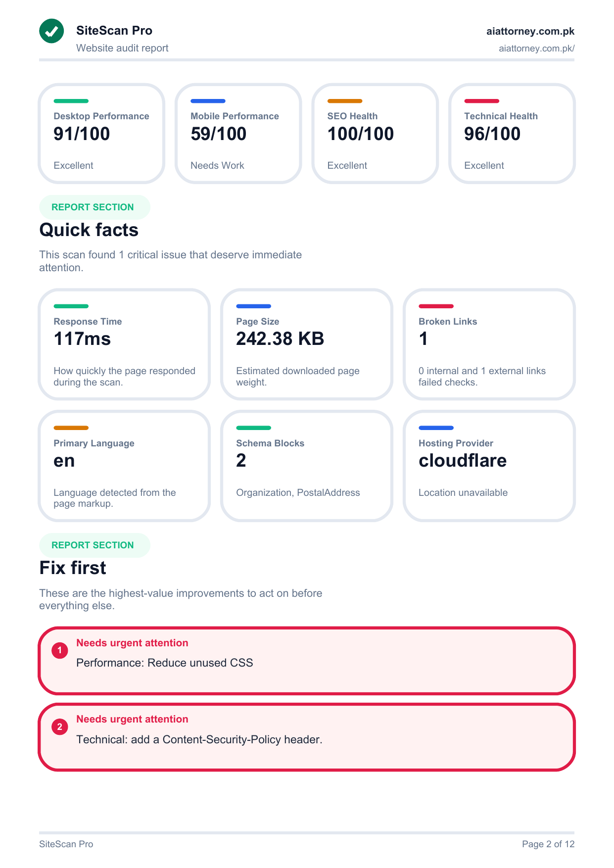Click the 59/100 mobile score
Screen dimensions: 614x868
[219, 134]
